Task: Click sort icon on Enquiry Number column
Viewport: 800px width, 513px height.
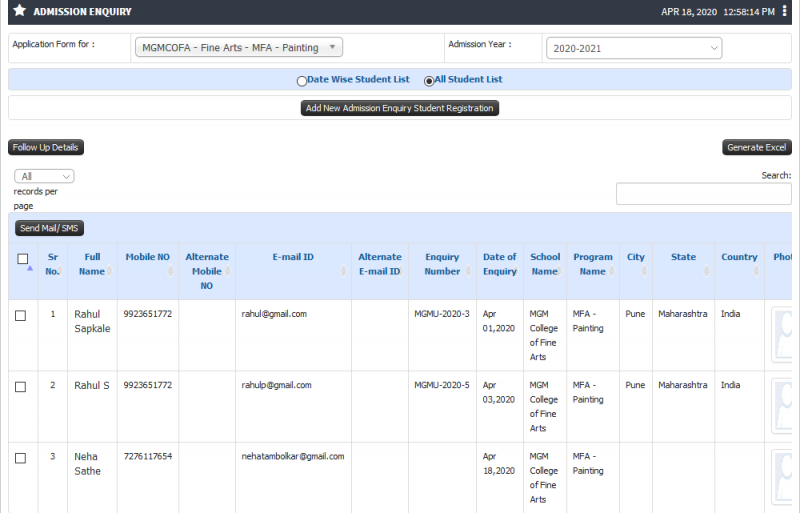Action: [x=468, y=271]
